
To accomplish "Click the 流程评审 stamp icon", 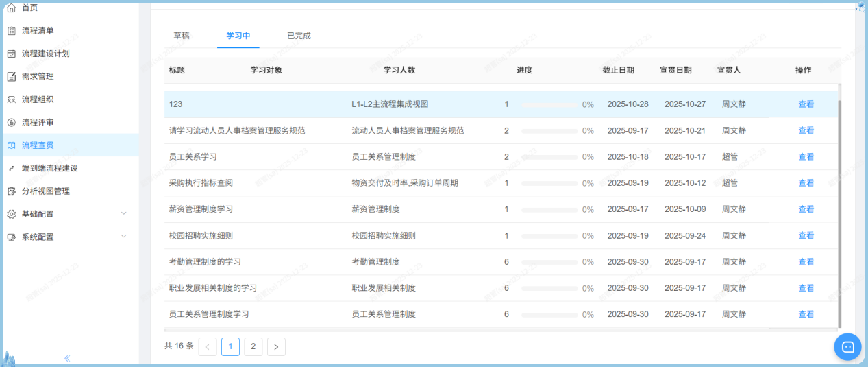I will point(11,122).
